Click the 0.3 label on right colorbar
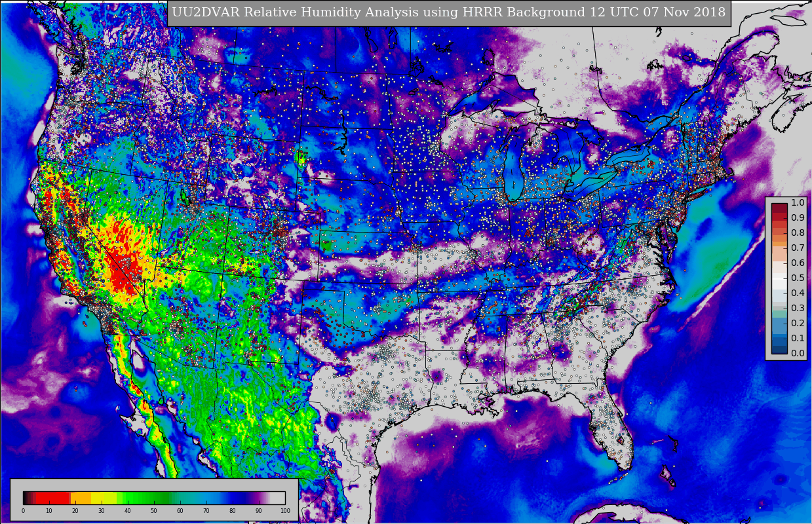Screen dimensions: 812x524 click(797, 309)
